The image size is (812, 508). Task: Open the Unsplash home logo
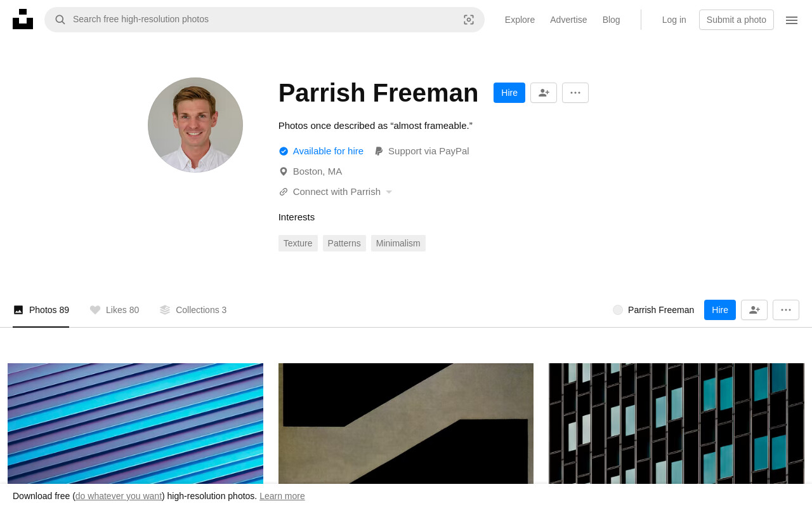click(23, 19)
